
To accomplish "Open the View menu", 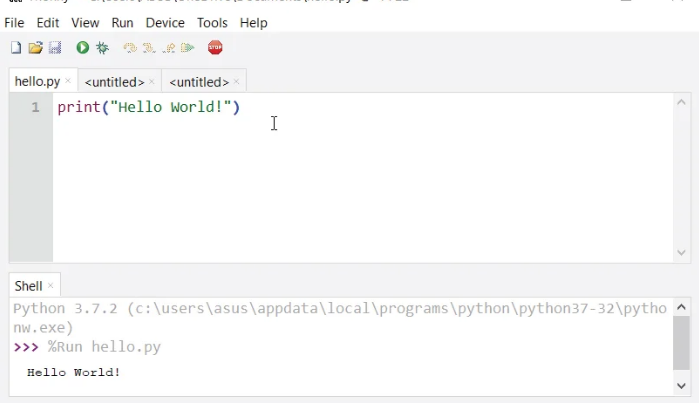I will [85, 23].
